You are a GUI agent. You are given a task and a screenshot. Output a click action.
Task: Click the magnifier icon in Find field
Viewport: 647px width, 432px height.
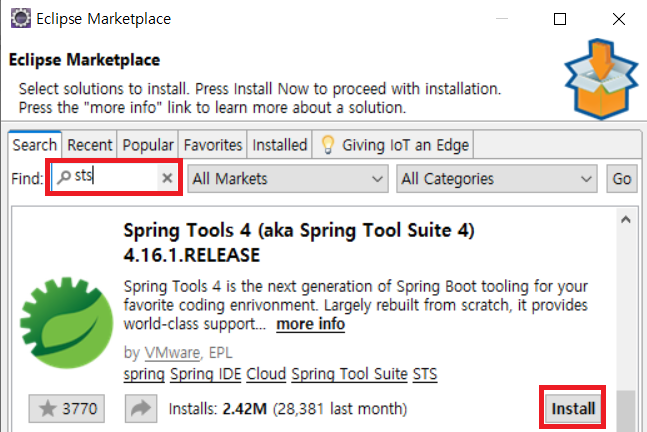[x=64, y=177]
